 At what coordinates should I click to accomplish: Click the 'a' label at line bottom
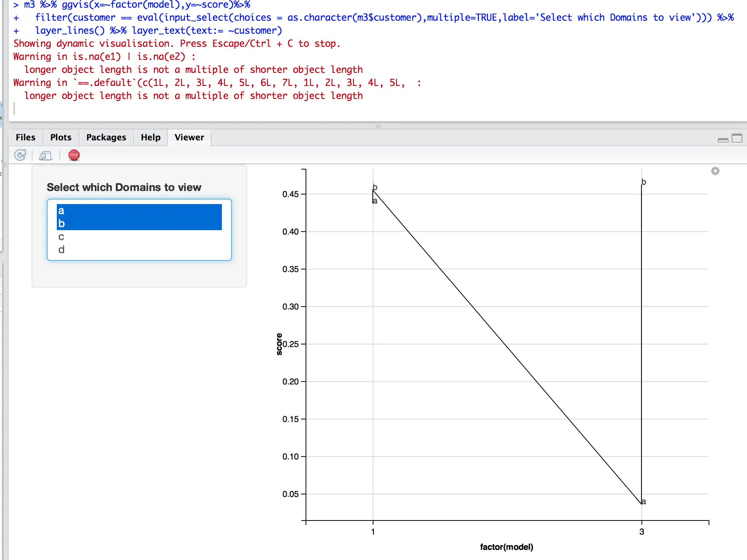pyautogui.click(x=644, y=501)
